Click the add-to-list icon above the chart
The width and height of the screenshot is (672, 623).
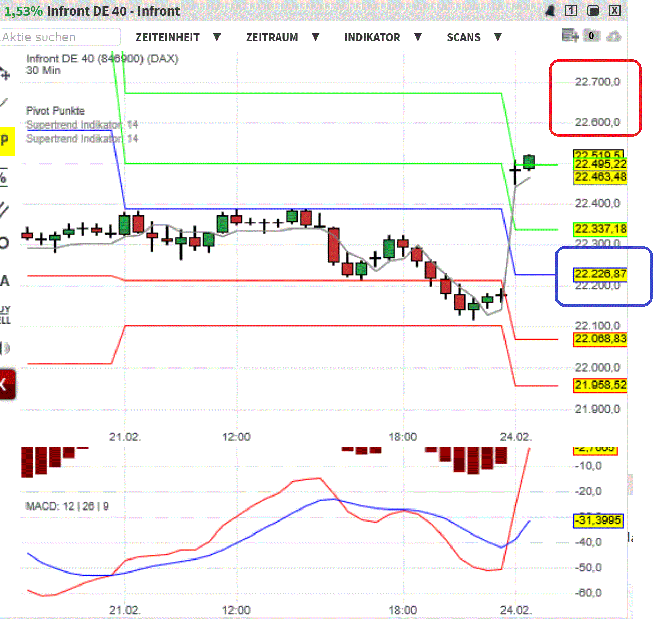click(x=570, y=35)
